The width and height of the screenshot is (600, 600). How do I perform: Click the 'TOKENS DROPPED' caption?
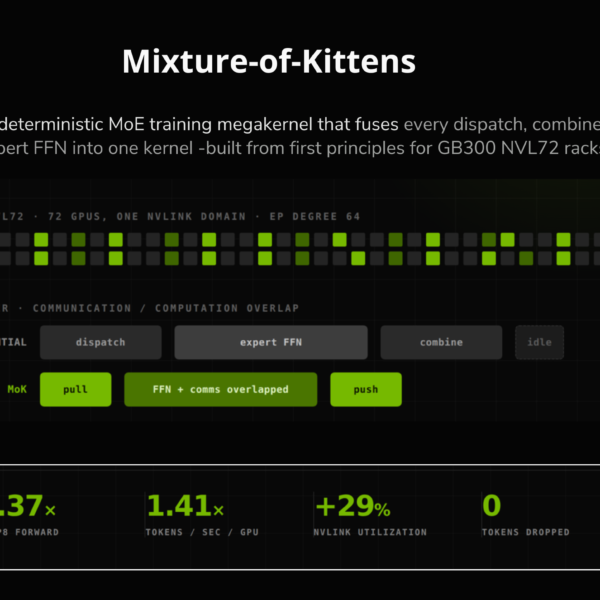tap(525, 532)
